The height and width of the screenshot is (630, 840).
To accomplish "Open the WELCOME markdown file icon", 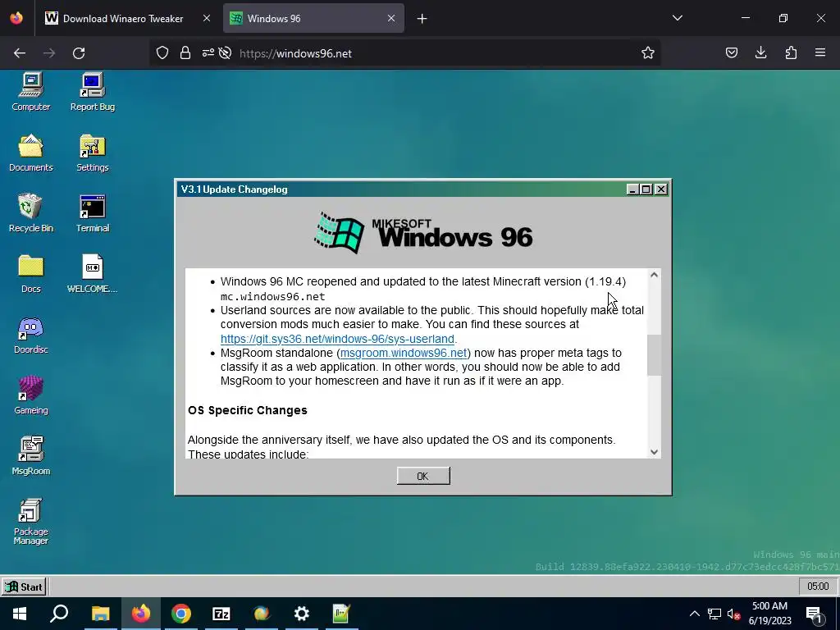I will [92, 274].
